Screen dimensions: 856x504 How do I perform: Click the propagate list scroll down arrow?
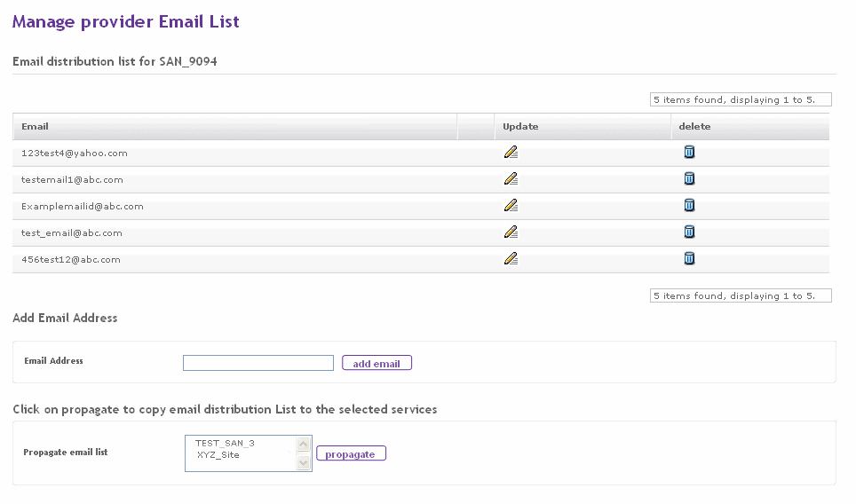(304, 462)
